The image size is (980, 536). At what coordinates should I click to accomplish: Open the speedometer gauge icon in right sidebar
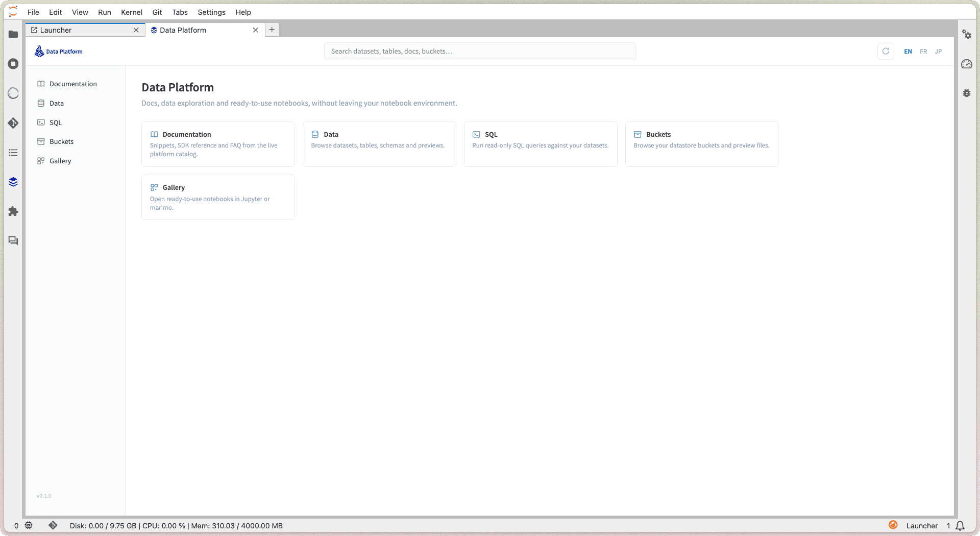pyautogui.click(x=967, y=64)
